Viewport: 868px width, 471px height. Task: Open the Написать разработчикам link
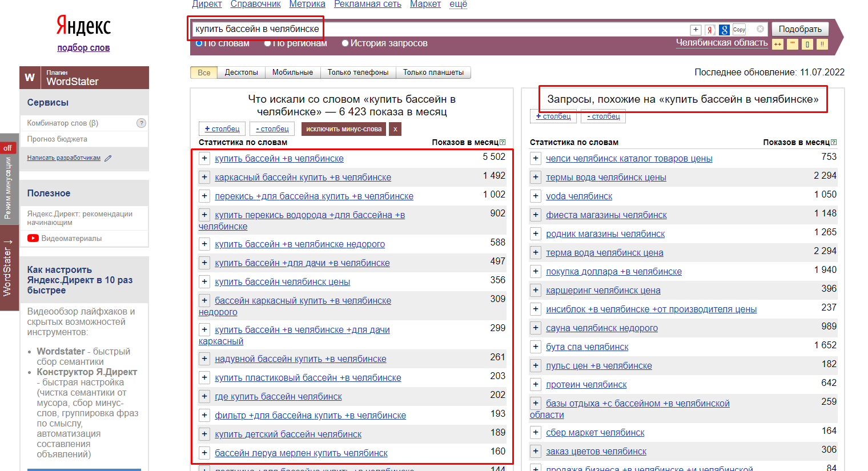[x=63, y=158]
